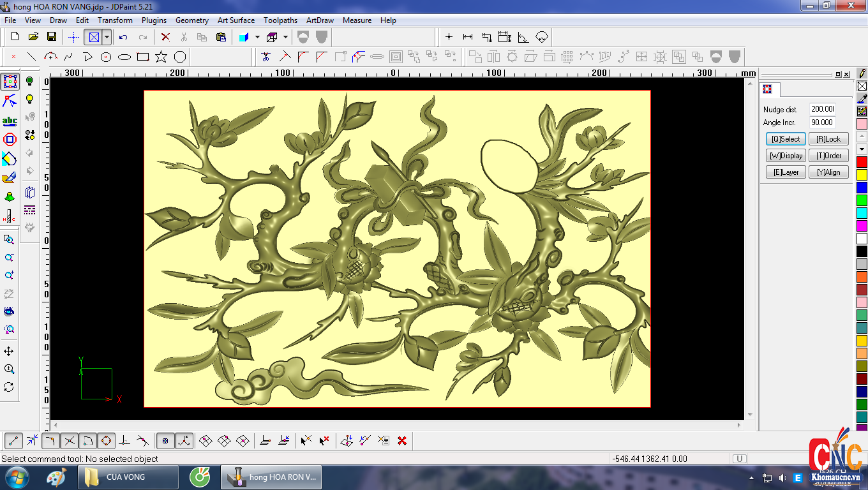Choose the rectangle drawing tool
Screen dimensions: 868x490
[143, 57]
